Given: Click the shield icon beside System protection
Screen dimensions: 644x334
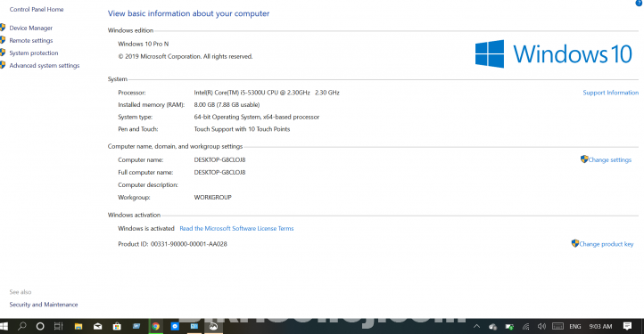Looking at the screenshot, I should (x=3, y=53).
